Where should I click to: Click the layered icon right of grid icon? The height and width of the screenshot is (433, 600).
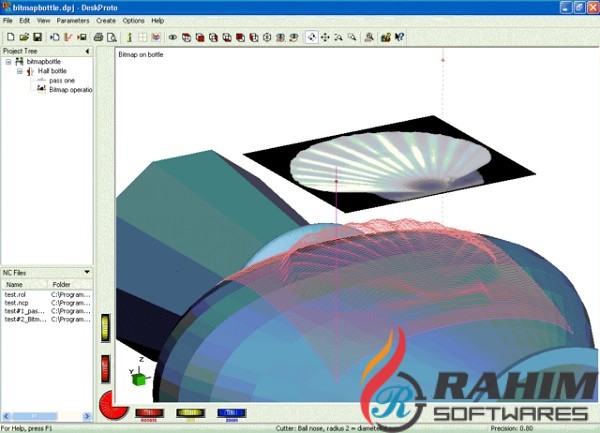pos(156,37)
